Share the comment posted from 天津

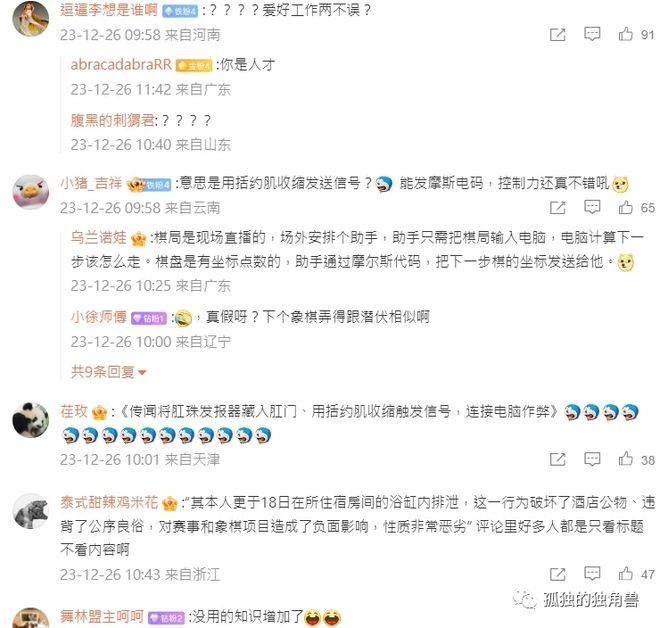coord(558,459)
